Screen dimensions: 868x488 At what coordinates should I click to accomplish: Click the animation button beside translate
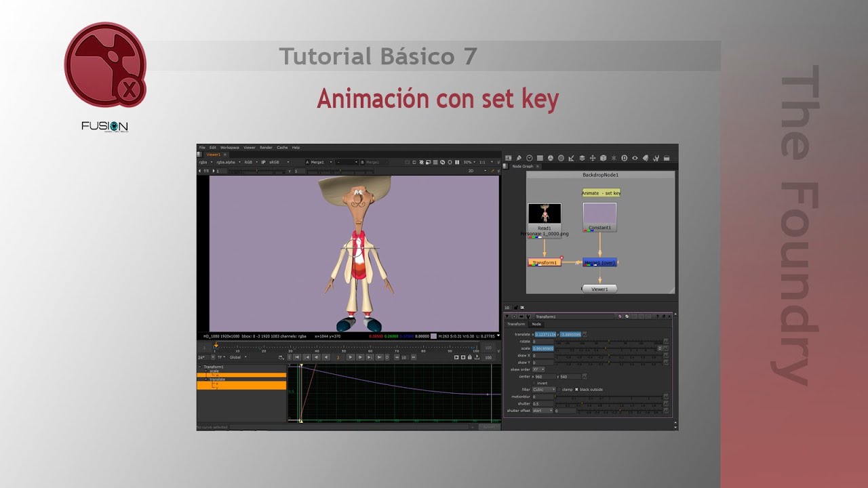pos(585,334)
